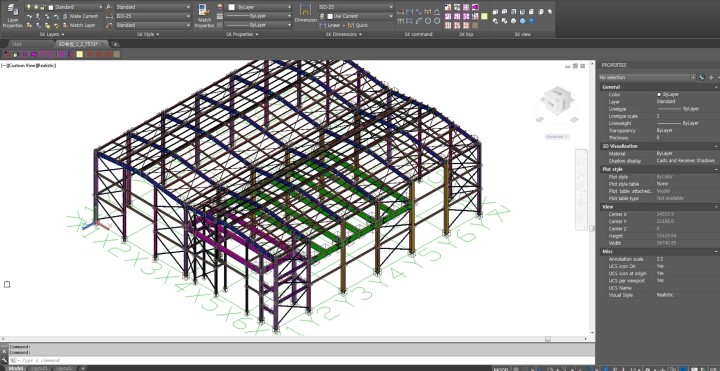
Task: Switch to the Model tab
Action: point(16,368)
